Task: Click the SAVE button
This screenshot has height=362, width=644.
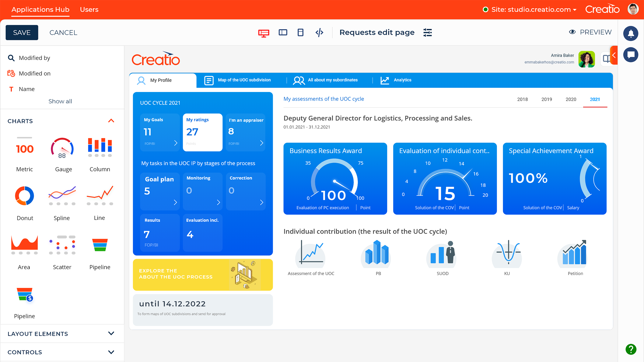Action: click(x=22, y=32)
